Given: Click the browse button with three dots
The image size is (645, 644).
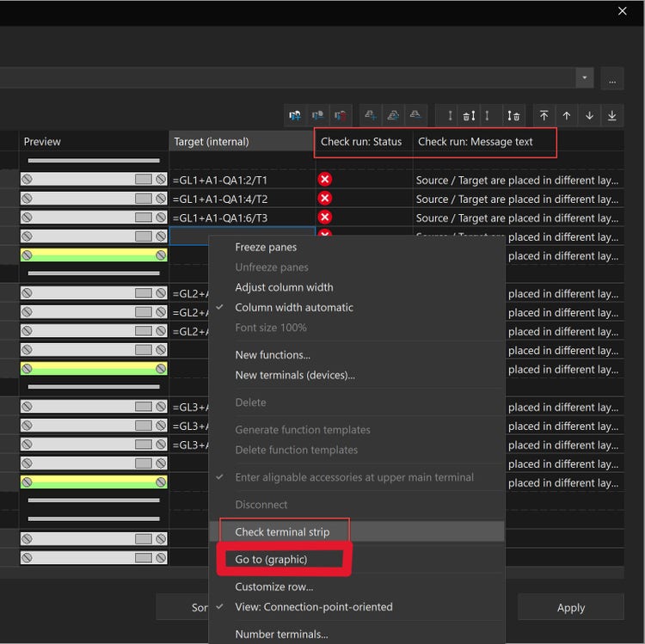Looking at the screenshot, I should [612, 77].
